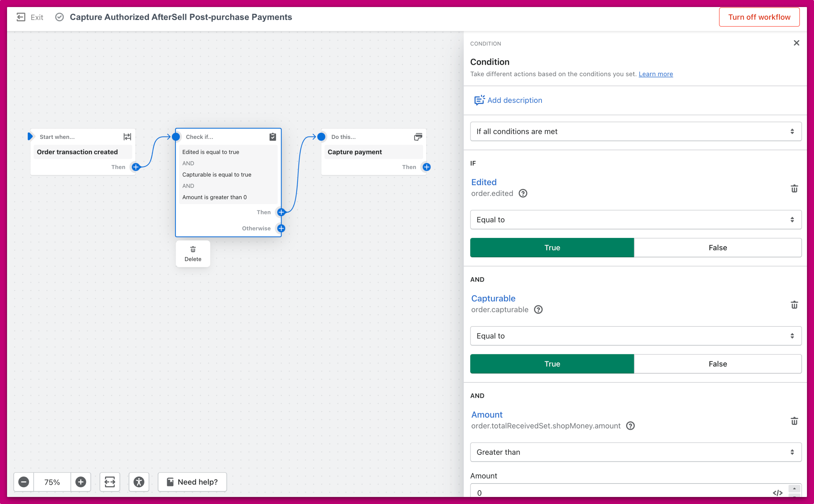
Task: Expand the 'Greater than' operator dropdown
Action: pyautogui.click(x=635, y=452)
